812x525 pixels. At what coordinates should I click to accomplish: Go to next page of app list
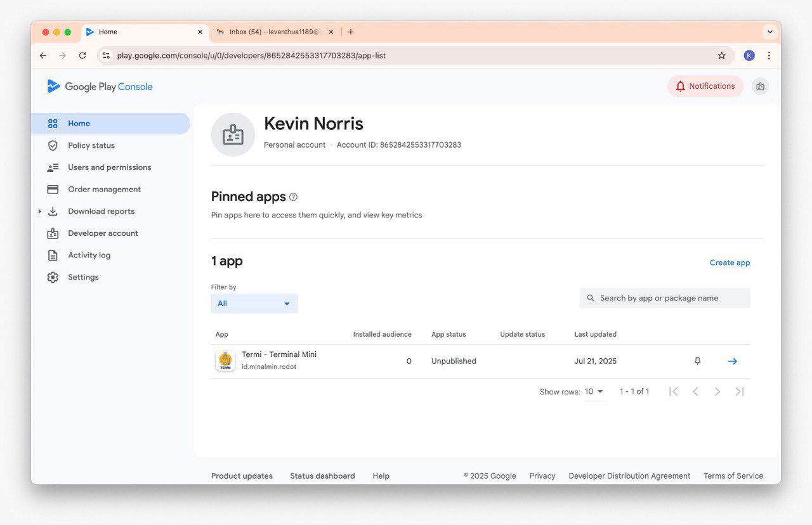(717, 392)
